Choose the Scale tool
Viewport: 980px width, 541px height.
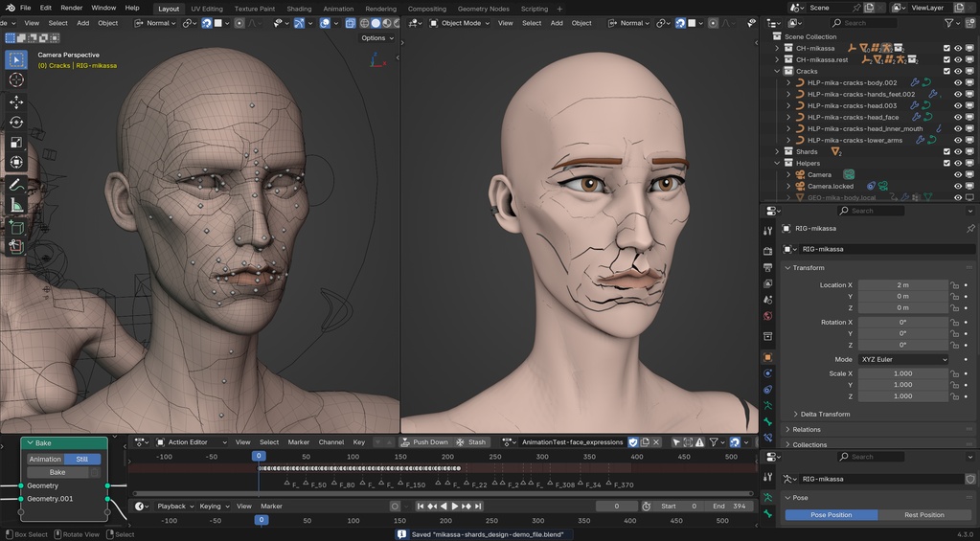tap(16, 143)
